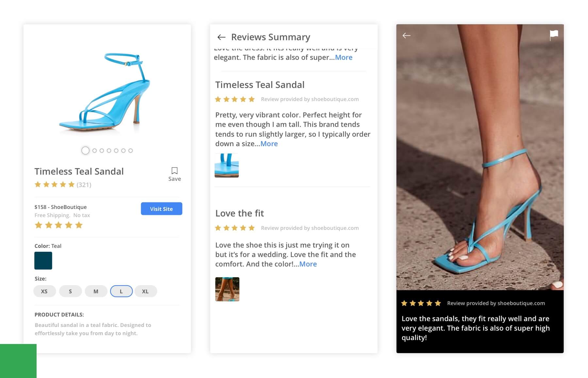
Task: Open the ShoeBoutique price link
Action: pos(60,207)
